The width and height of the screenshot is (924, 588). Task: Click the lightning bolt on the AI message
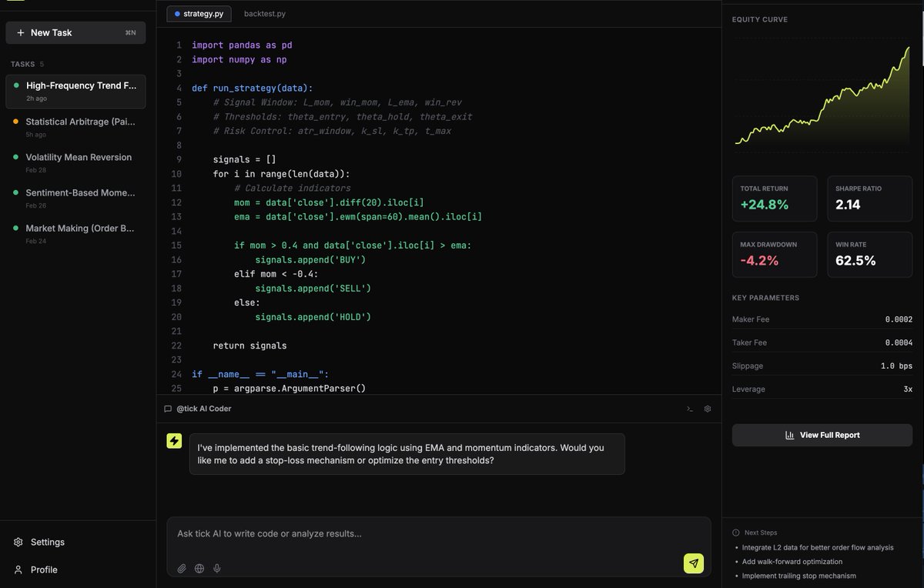click(173, 441)
